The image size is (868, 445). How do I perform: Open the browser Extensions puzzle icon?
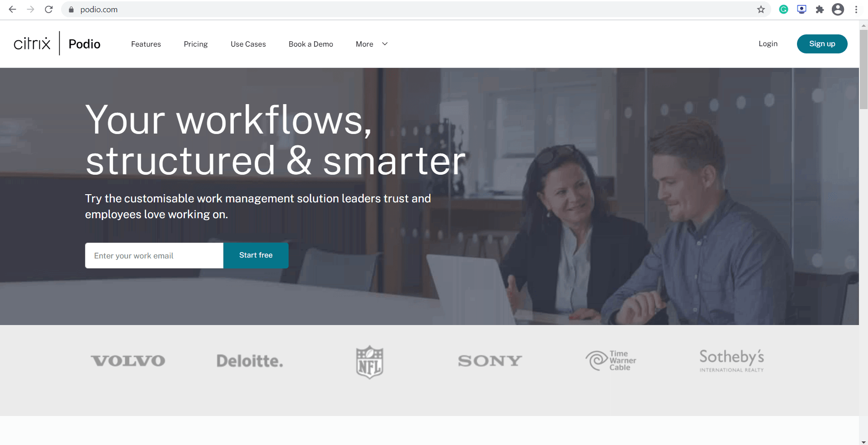pyautogui.click(x=820, y=10)
